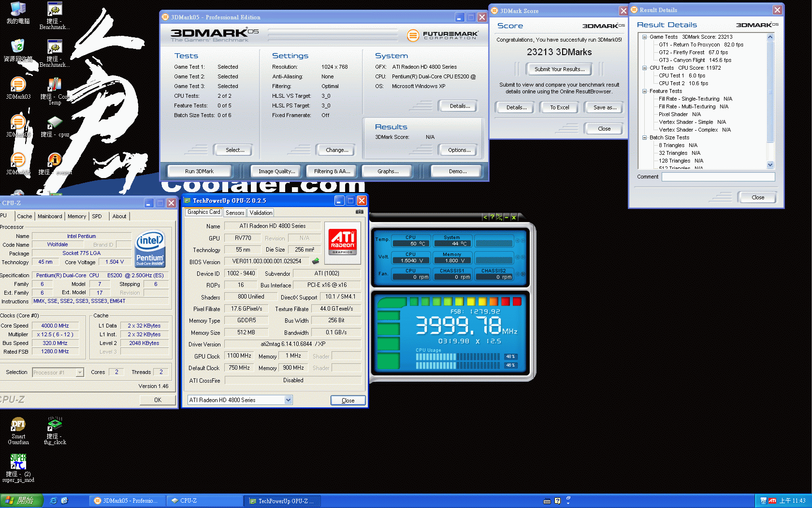
Task: Click Options... under Results in 3DMark05
Action: point(459,150)
